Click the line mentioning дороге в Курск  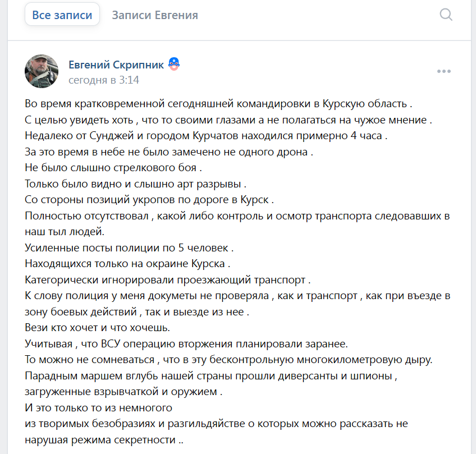click(149, 200)
